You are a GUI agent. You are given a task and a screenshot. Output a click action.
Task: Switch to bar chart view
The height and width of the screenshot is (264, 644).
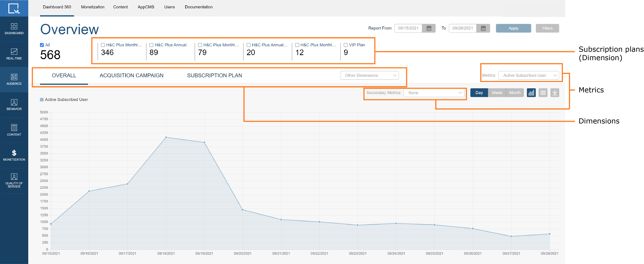531,93
